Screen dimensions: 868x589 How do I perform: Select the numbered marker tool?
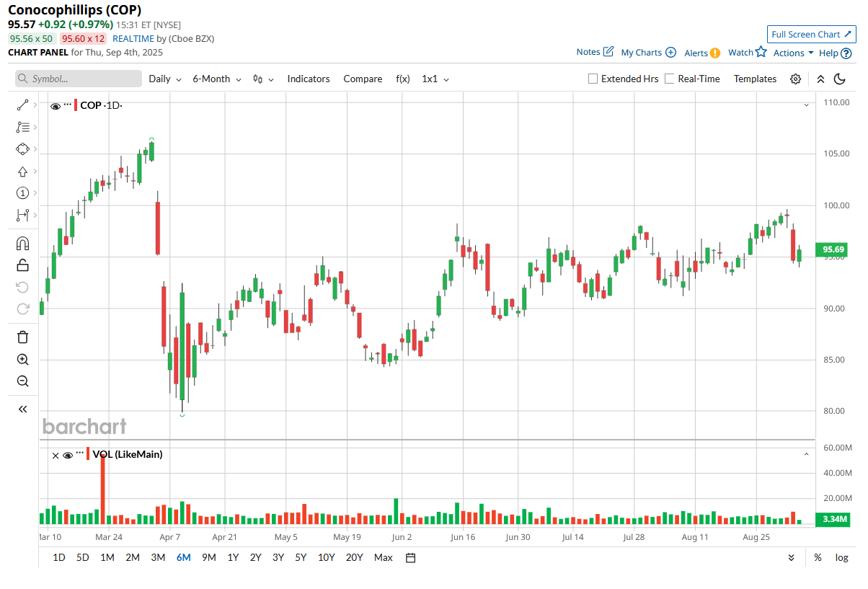(22, 193)
